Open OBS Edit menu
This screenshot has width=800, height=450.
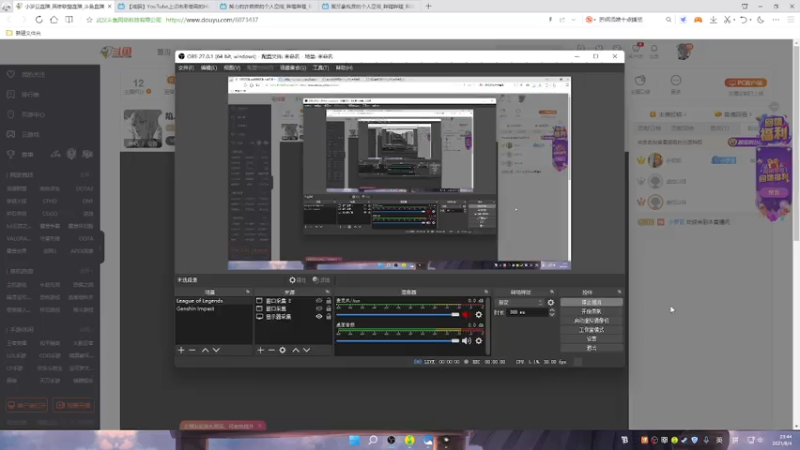tap(208, 67)
